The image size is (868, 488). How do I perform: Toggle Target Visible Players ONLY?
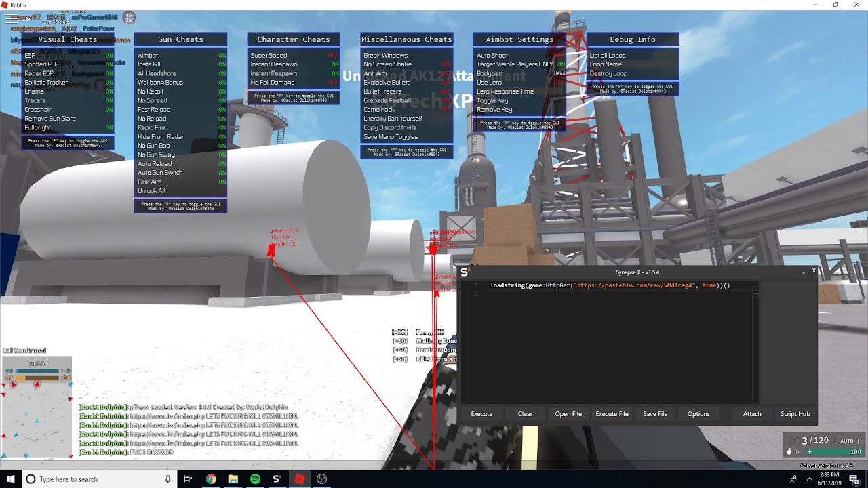pos(520,64)
